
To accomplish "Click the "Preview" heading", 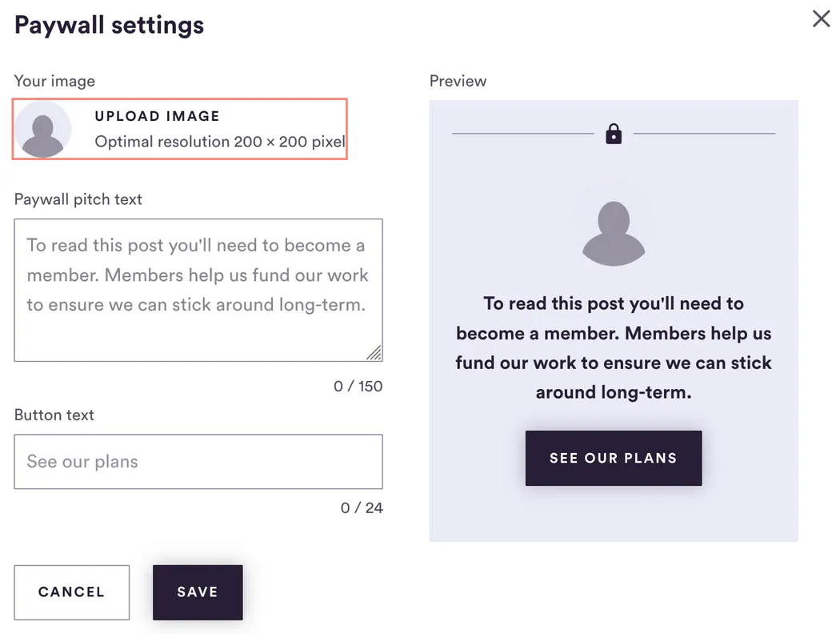I will [458, 81].
